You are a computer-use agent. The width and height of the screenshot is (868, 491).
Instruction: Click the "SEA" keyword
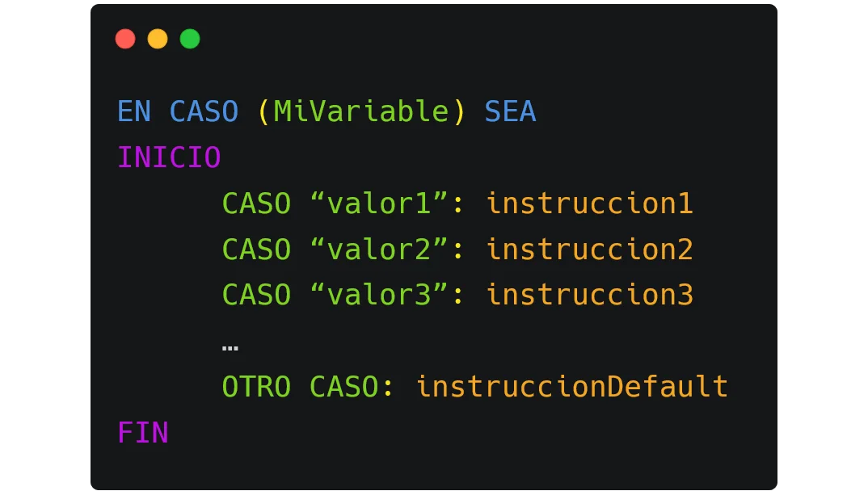tap(510, 111)
